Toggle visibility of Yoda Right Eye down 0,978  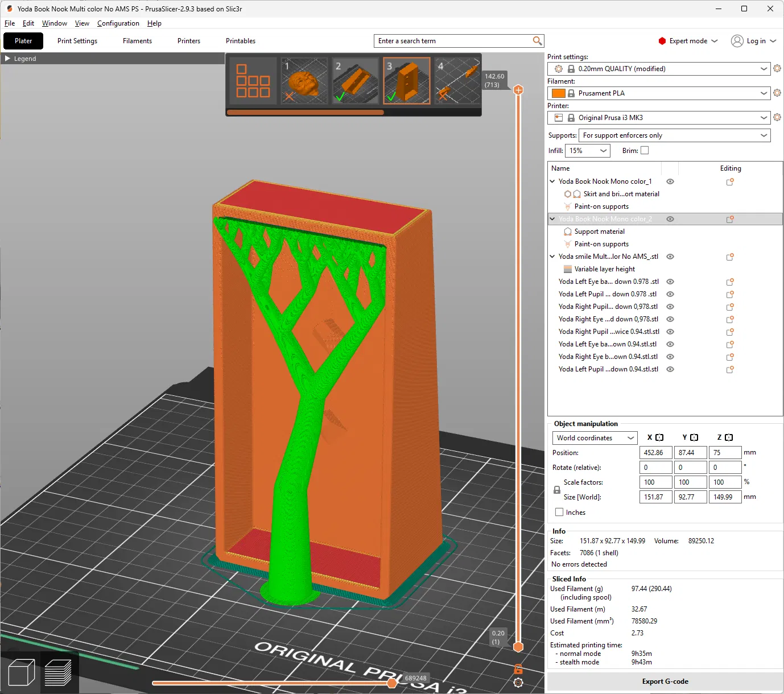(670, 319)
